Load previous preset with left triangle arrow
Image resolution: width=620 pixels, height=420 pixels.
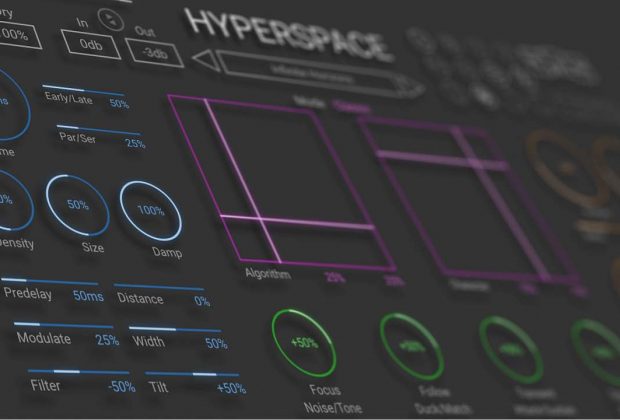(x=206, y=60)
